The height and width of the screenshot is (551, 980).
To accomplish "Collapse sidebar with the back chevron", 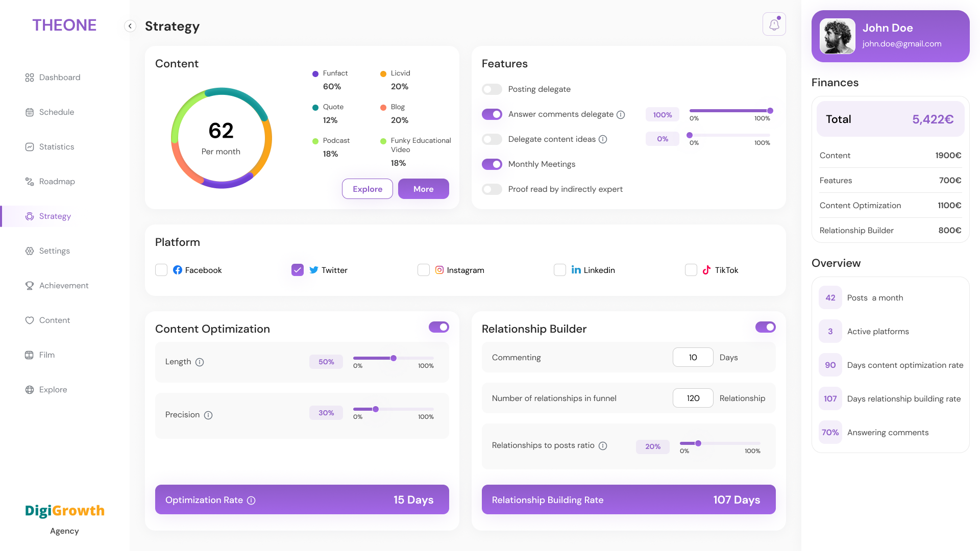I will coord(130,26).
